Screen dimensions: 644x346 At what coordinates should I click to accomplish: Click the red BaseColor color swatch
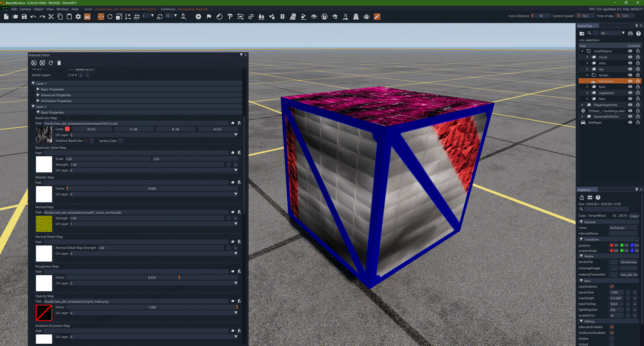[67, 129]
